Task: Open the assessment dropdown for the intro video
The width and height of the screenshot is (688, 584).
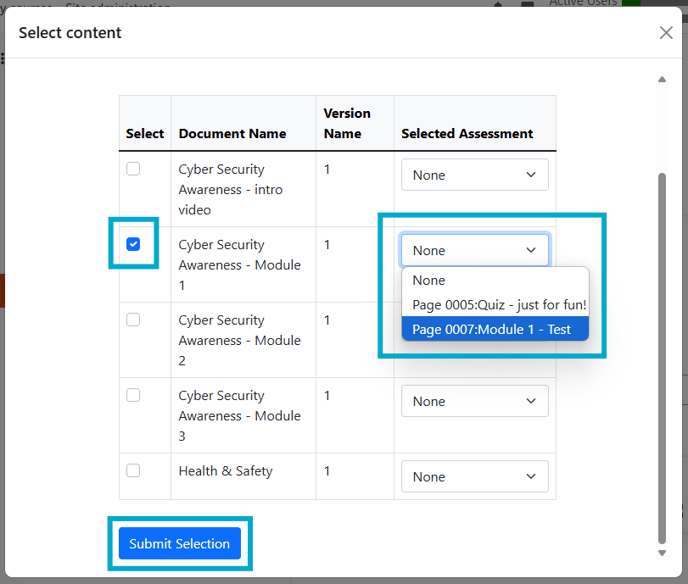Action: pos(475,175)
